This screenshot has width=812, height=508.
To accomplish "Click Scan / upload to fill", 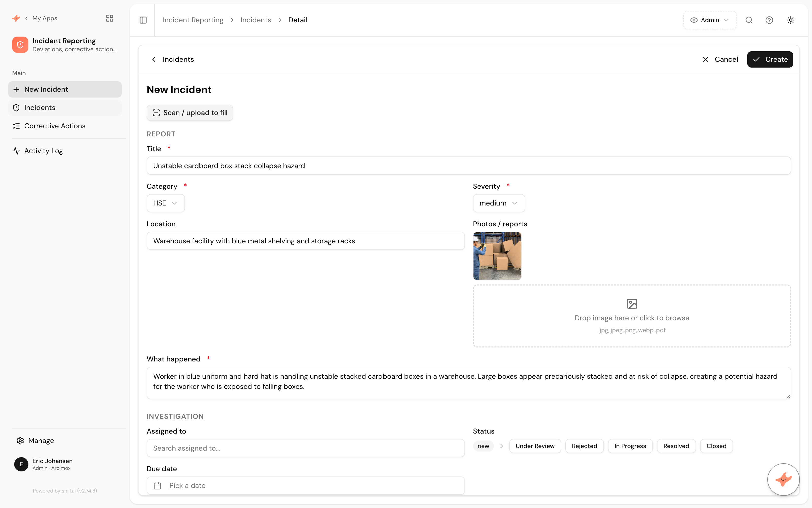I will click(x=190, y=113).
